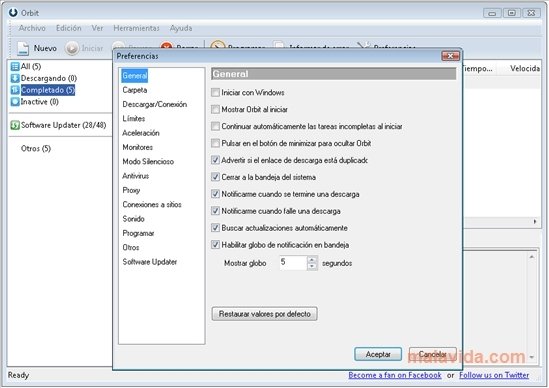Click the Cancelar button

(x=433, y=354)
